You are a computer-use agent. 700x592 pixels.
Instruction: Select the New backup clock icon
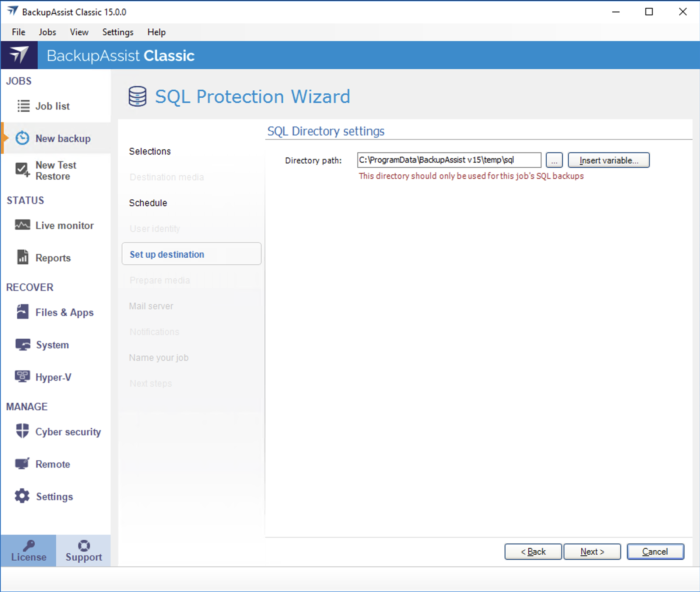point(22,138)
